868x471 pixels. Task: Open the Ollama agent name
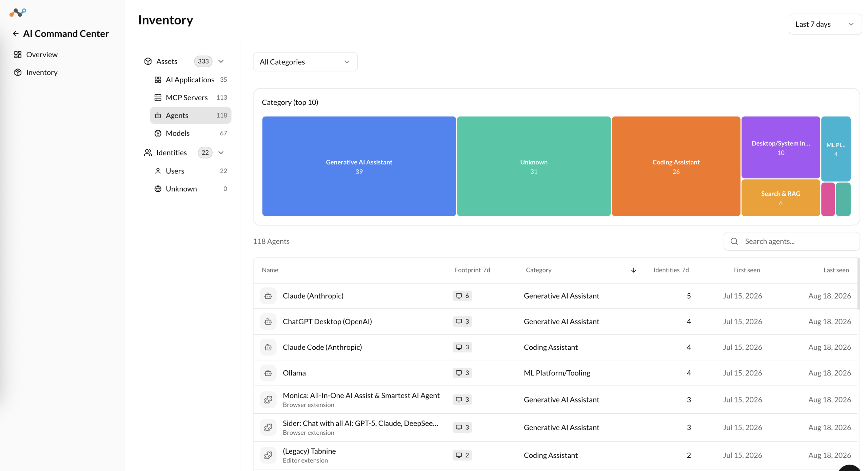[294, 373]
